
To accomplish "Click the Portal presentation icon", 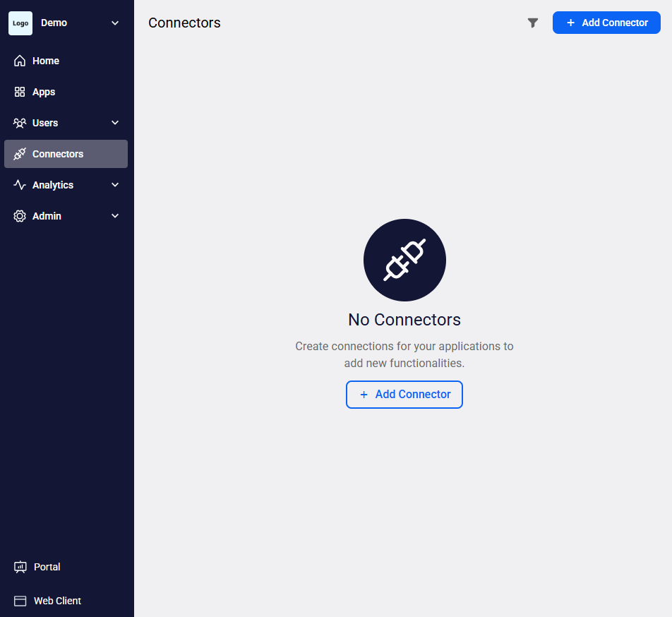I will [x=20, y=567].
